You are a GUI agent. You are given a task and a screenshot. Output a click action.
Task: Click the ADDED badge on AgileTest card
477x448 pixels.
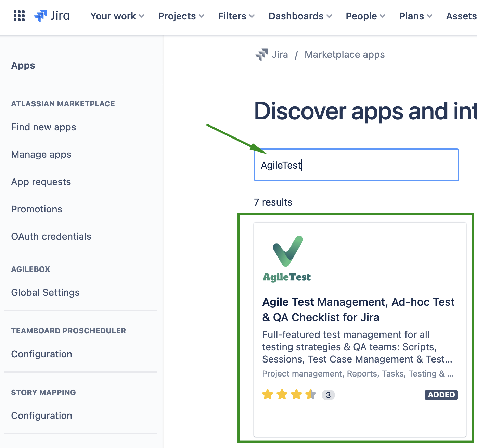coord(441,395)
